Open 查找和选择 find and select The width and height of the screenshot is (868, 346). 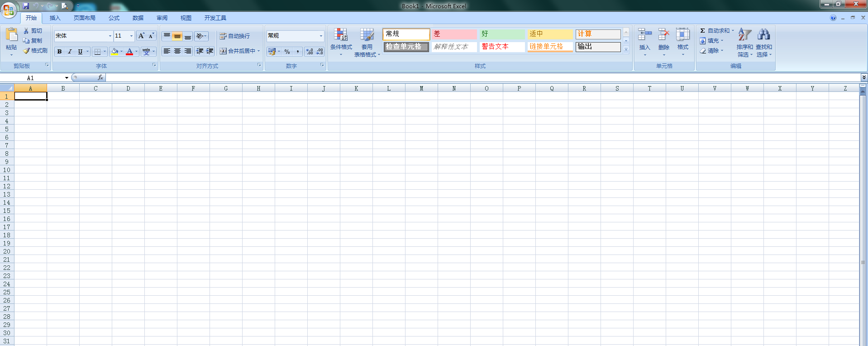pos(764,42)
